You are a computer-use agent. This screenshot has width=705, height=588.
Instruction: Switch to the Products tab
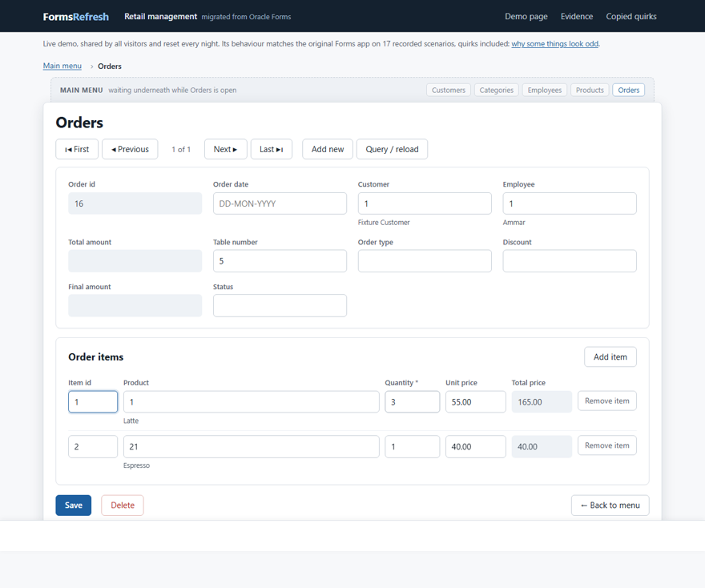pyautogui.click(x=590, y=90)
